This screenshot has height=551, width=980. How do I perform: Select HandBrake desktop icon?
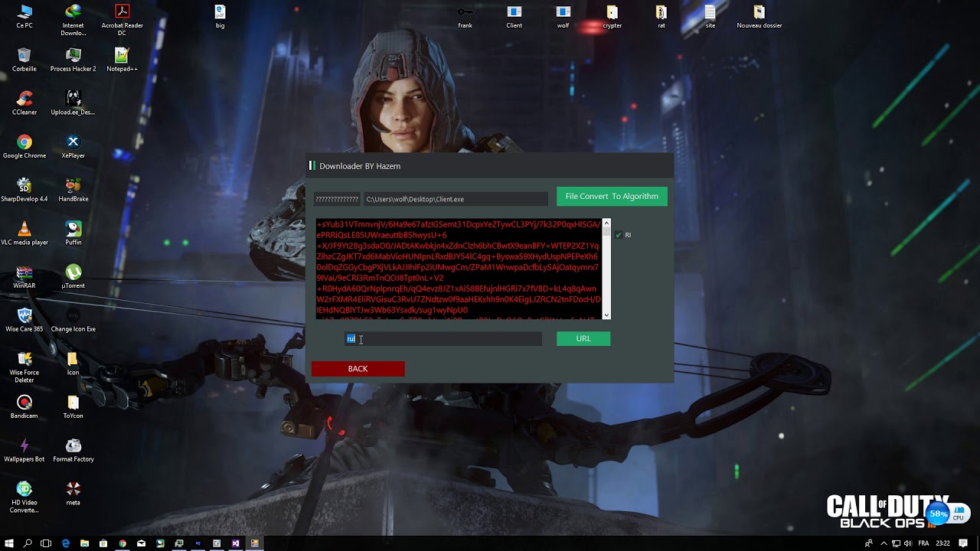(73, 191)
